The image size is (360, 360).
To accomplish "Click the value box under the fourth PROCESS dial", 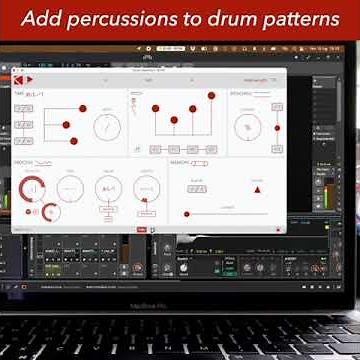I will pyautogui.click(x=147, y=213).
